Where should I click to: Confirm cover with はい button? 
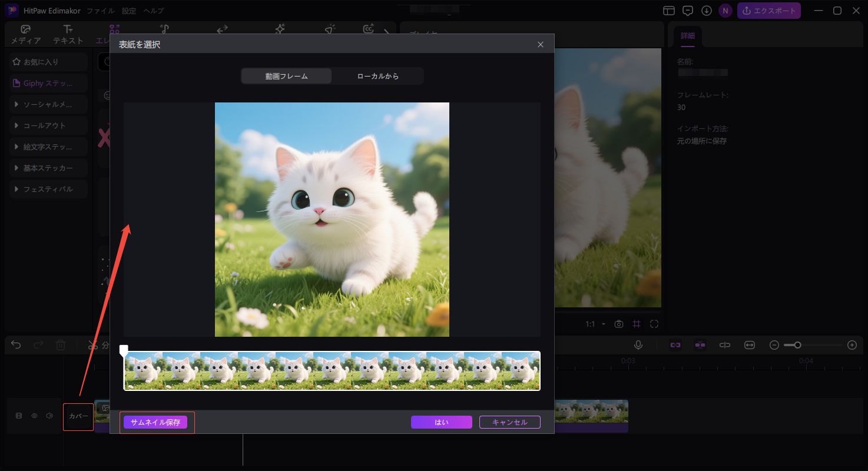(442, 422)
